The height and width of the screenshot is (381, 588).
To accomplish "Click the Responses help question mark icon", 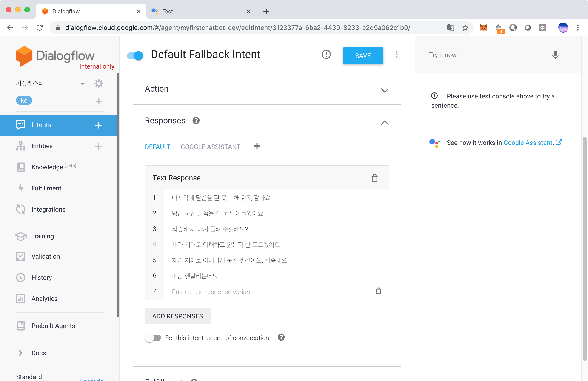I will click(x=196, y=121).
